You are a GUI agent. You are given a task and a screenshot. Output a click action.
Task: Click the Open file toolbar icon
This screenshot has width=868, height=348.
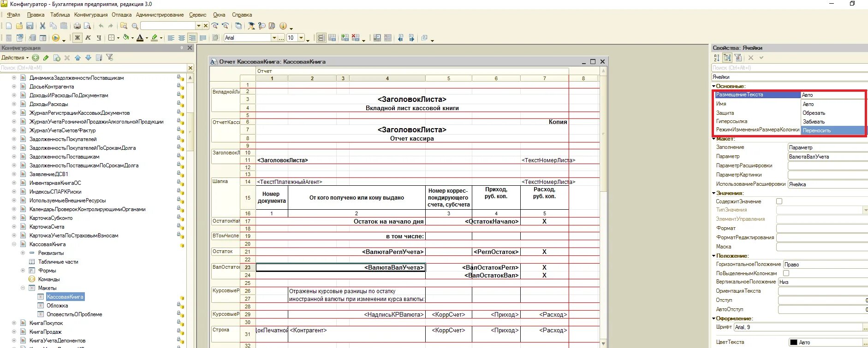click(x=19, y=26)
